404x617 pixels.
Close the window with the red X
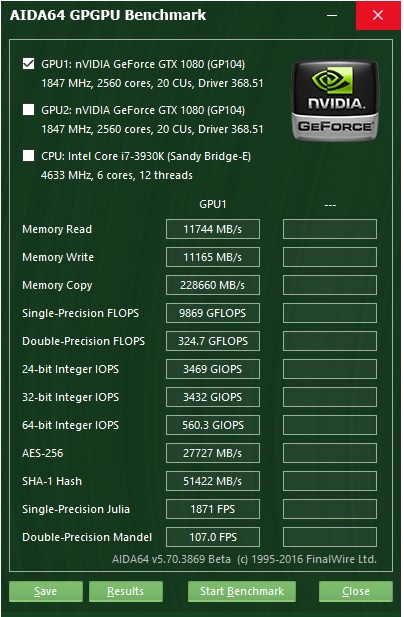[x=378, y=15]
